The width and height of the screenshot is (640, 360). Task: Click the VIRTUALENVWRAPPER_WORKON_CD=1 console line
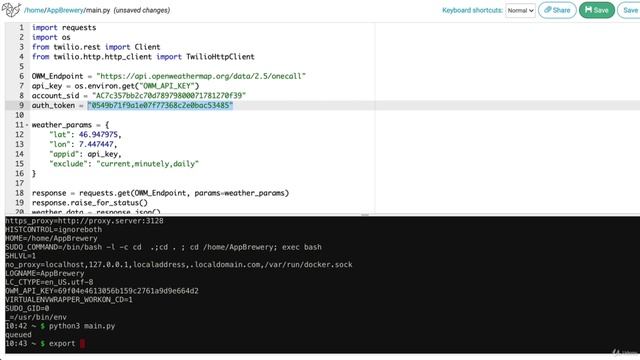pos(69,300)
